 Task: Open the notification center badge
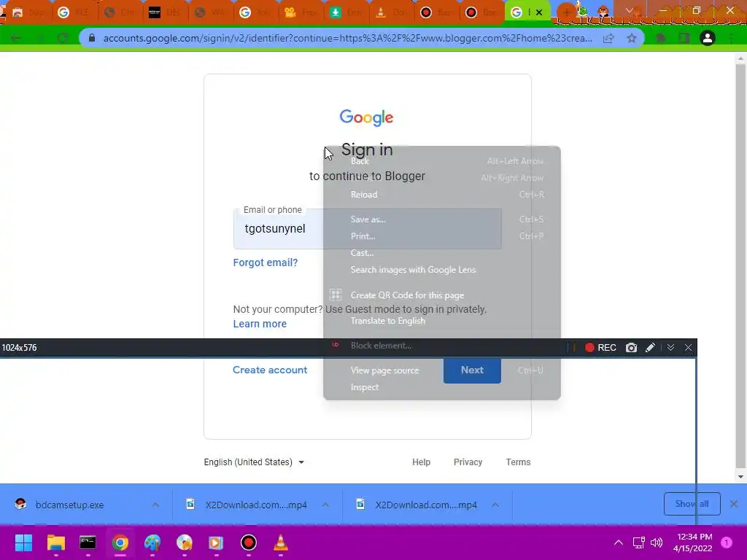click(727, 542)
